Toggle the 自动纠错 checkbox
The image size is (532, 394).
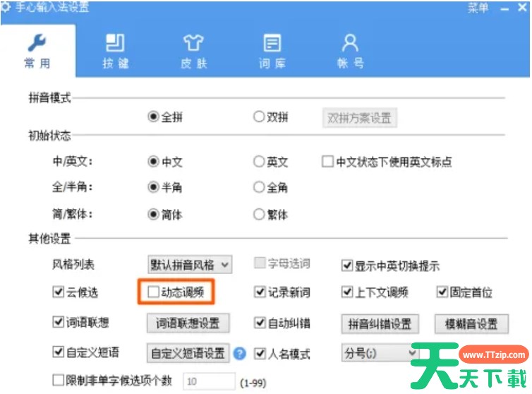point(260,323)
